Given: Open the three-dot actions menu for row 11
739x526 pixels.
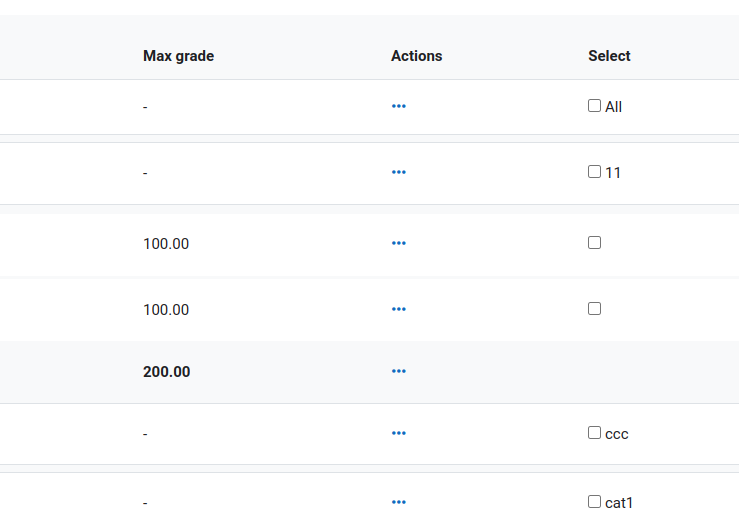Looking at the screenshot, I should point(399,173).
